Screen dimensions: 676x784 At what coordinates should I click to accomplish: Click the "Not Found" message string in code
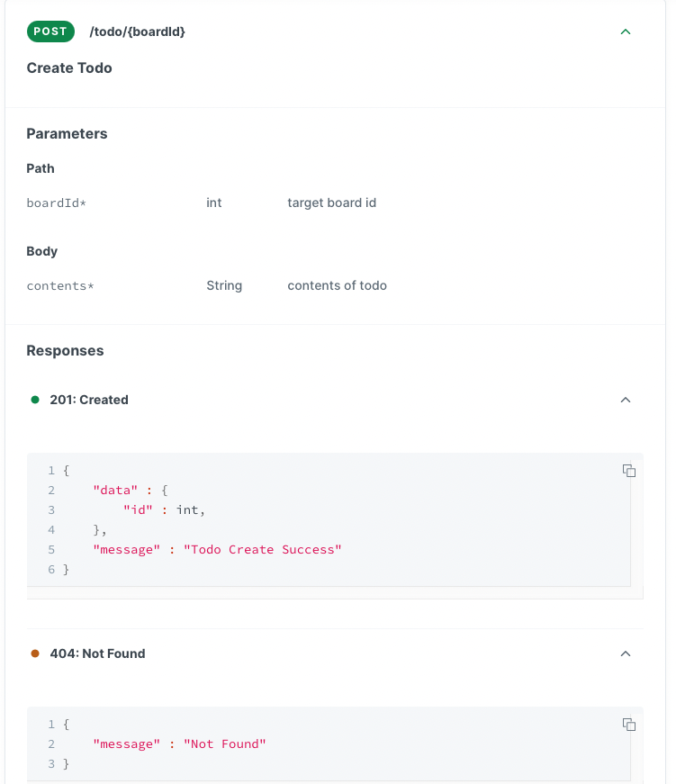click(x=225, y=743)
